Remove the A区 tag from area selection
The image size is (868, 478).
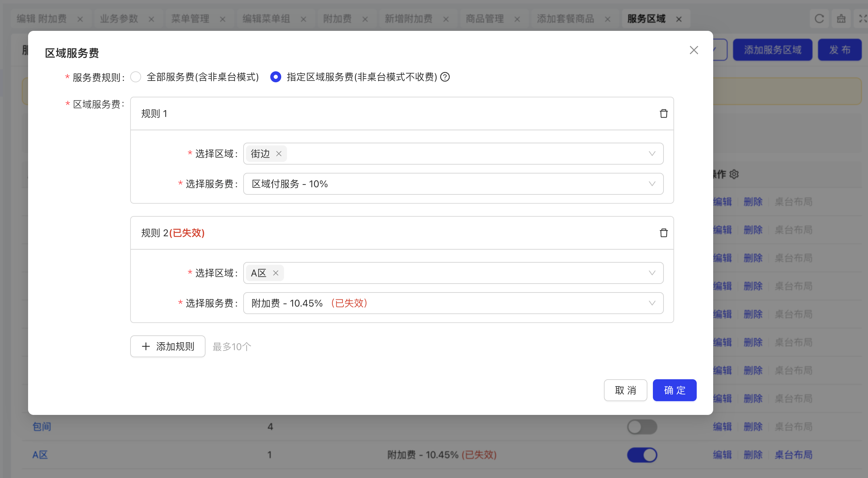[276, 273]
